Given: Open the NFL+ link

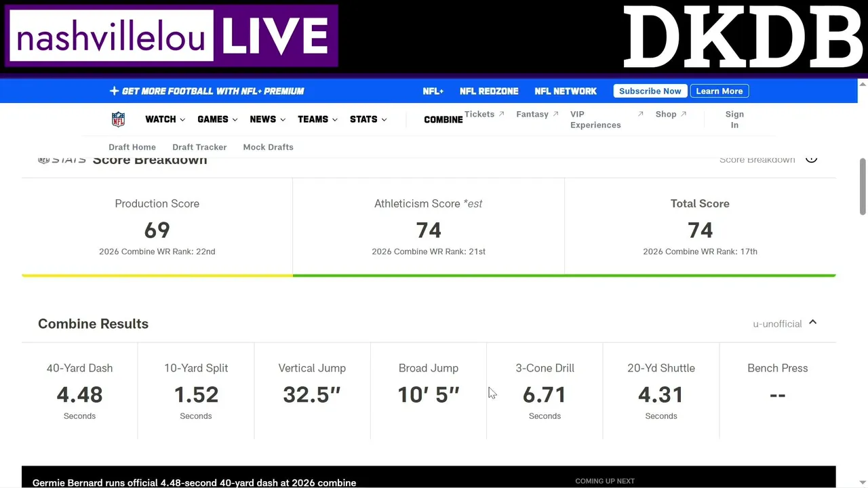Looking at the screenshot, I should point(433,91).
